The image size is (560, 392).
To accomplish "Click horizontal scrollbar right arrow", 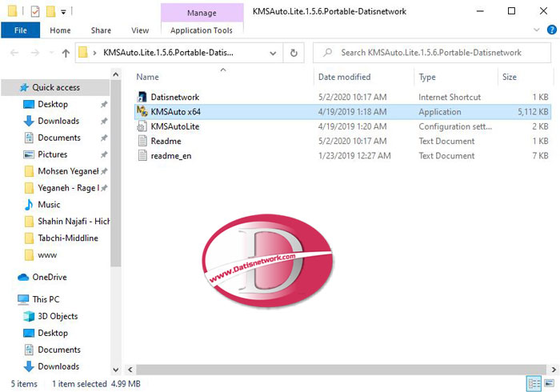I will pos(554,370).
